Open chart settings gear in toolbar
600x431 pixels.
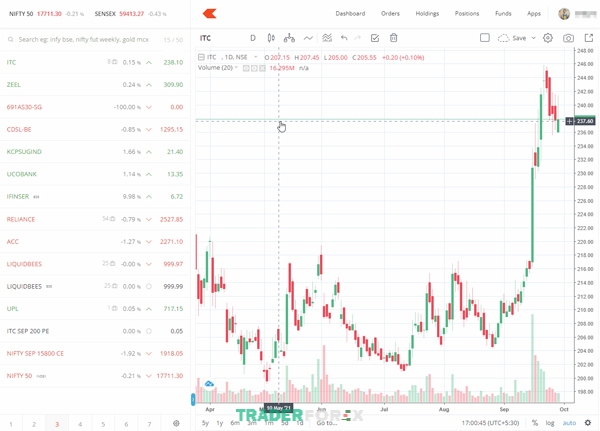pyautogui.click(x=548, y=38)
